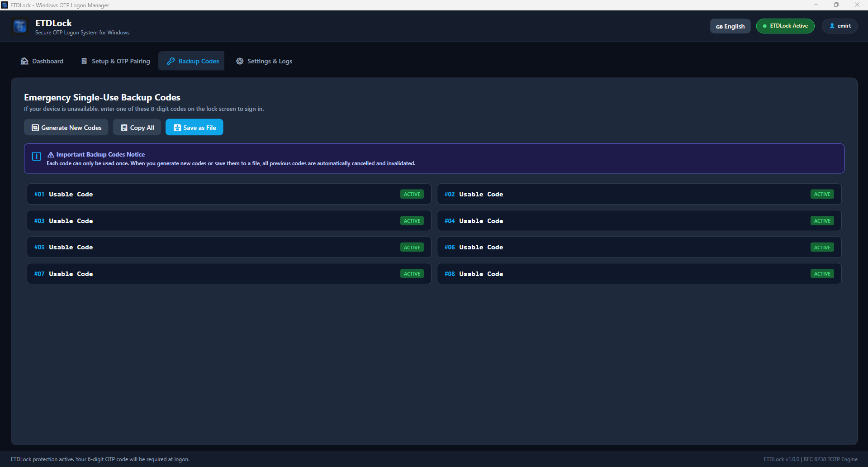Viewport: 868px width, 467px height.
Task: Open the emirt user account button
Action: 840,26
